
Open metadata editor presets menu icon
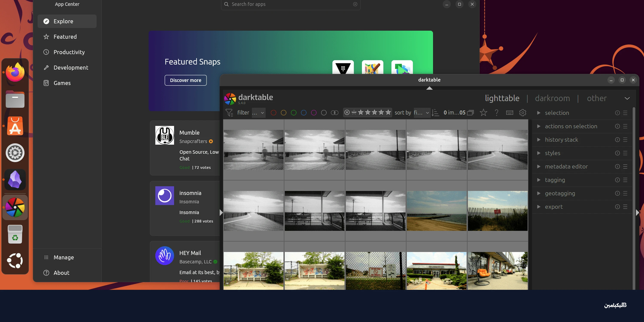coord(625,167)
